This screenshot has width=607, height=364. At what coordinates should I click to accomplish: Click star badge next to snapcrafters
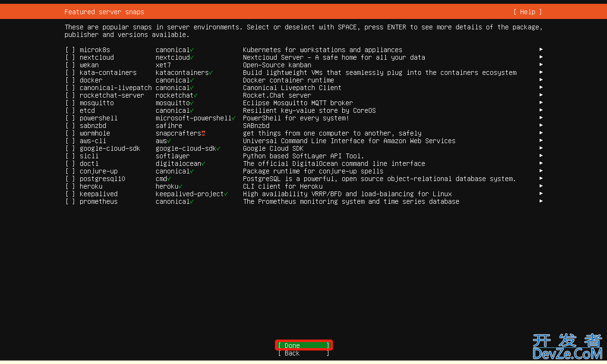[203, 133]
